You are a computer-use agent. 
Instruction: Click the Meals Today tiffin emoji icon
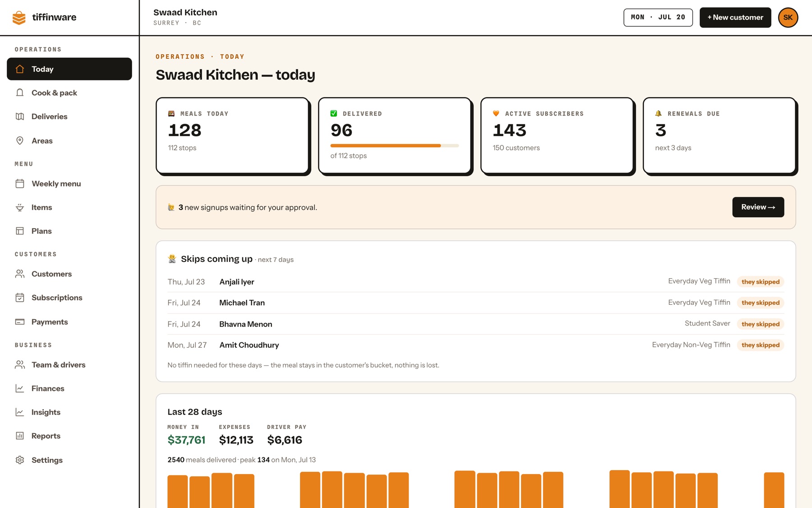171,114
